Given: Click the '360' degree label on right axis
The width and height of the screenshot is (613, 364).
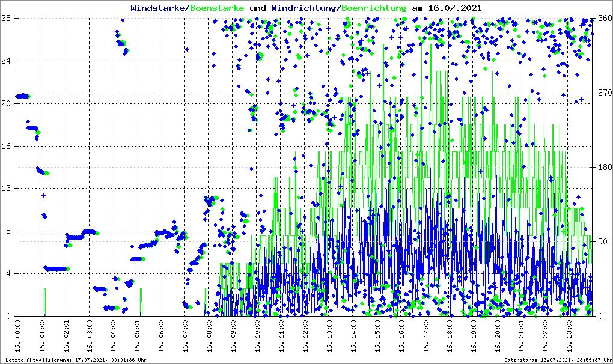Looking at the screenshot, I should pos(604,19).
